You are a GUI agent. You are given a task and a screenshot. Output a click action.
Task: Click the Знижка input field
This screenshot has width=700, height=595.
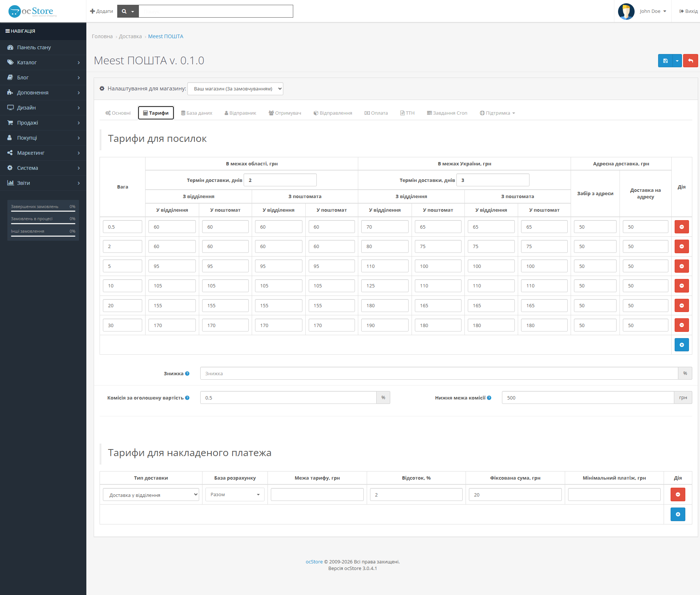pyautogui.click(x=439, y=373)
